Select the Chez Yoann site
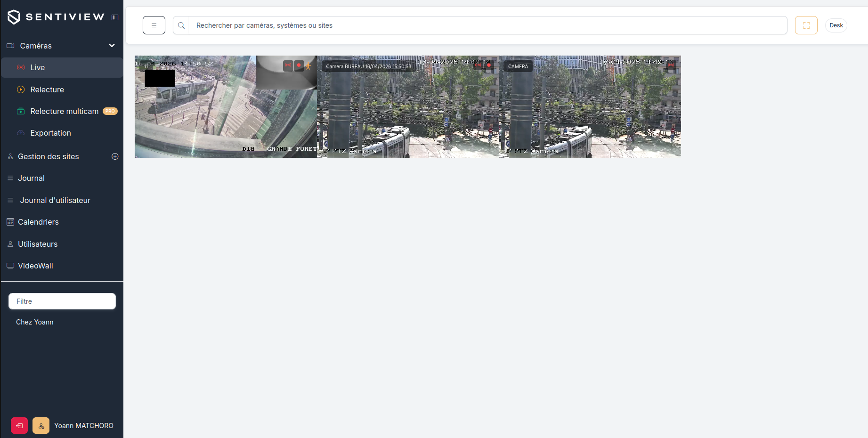The height and width of the screenshot is (438, 868). point(35,322)
